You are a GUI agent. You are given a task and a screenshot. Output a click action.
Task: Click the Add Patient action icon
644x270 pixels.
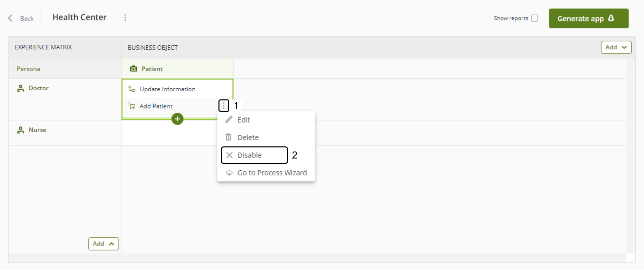pyautogui.click(x=131, y=106)
